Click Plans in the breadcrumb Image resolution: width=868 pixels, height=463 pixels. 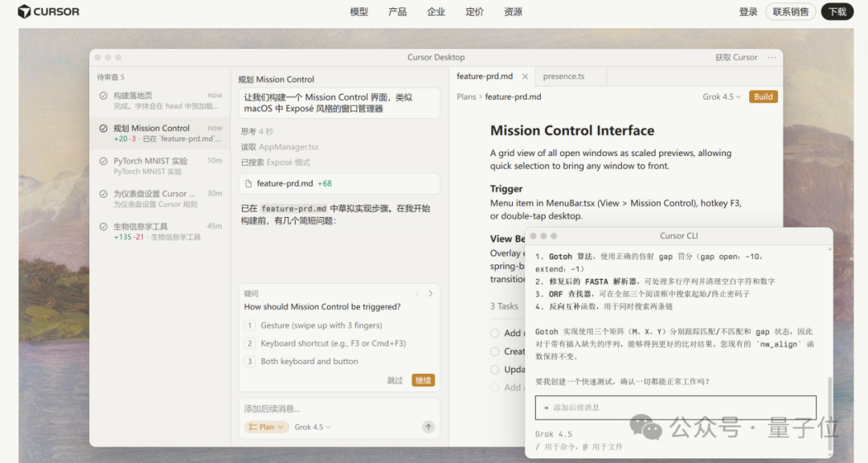(466, 96)
